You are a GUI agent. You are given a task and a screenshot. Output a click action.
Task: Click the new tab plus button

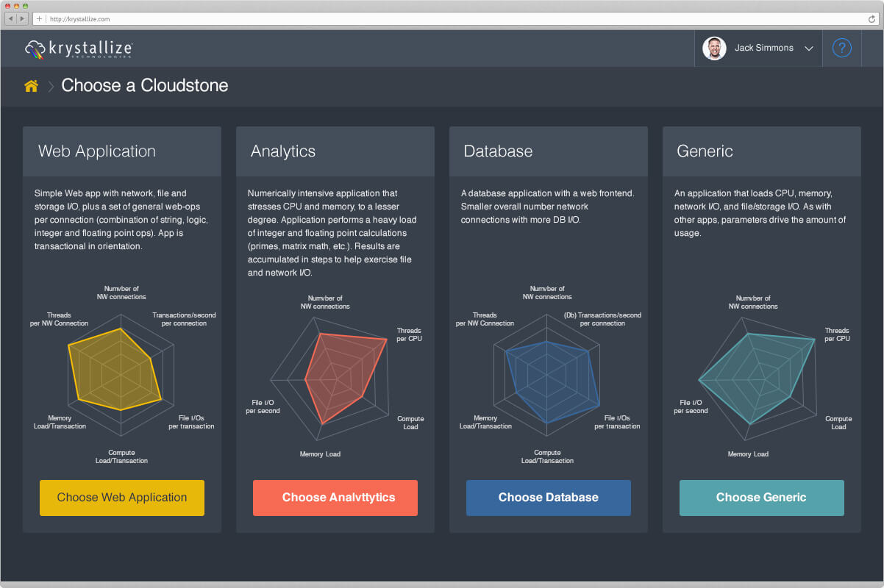tap(39, 19)
